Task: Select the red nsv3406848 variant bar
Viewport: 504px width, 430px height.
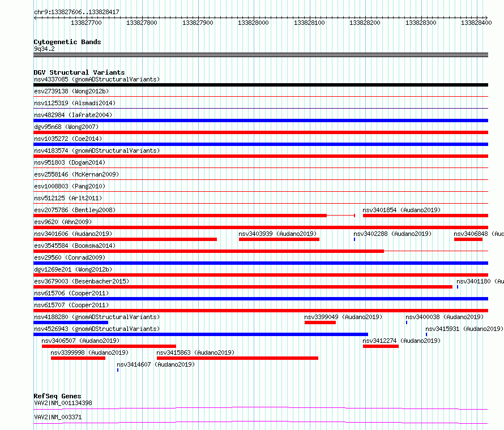Action: [x=468, y=239]
